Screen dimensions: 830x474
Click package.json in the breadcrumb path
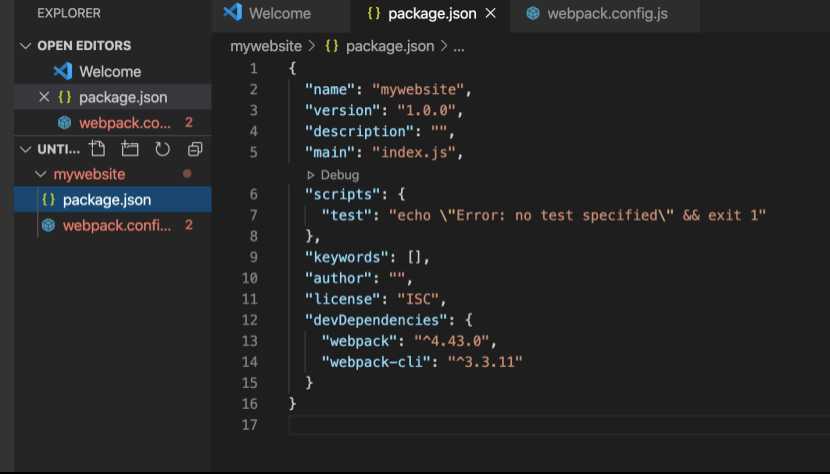[390, 46]
